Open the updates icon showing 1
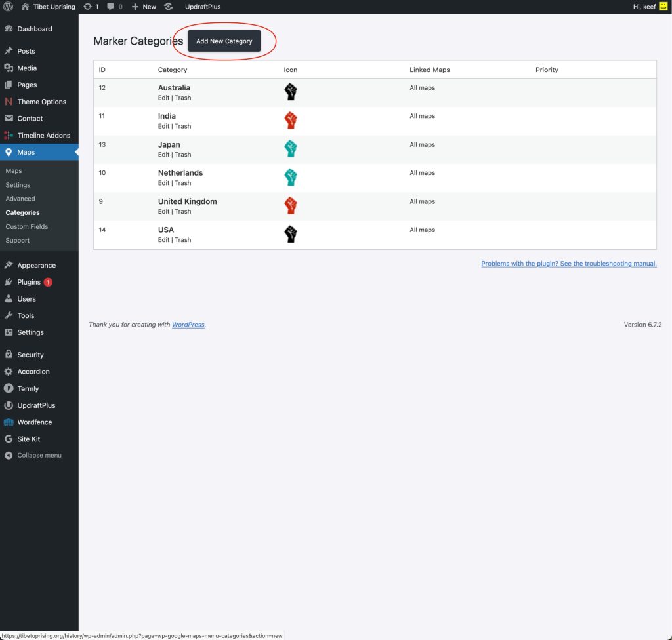 pyautogui.click(x=87, y=7)
